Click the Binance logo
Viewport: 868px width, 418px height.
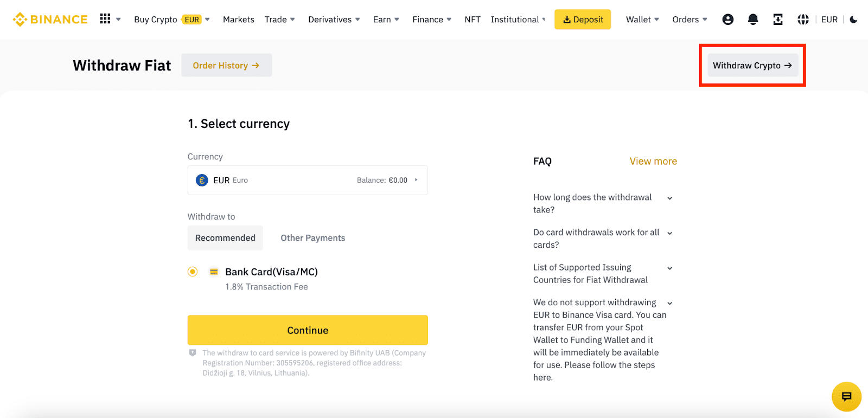pos(50,20)
